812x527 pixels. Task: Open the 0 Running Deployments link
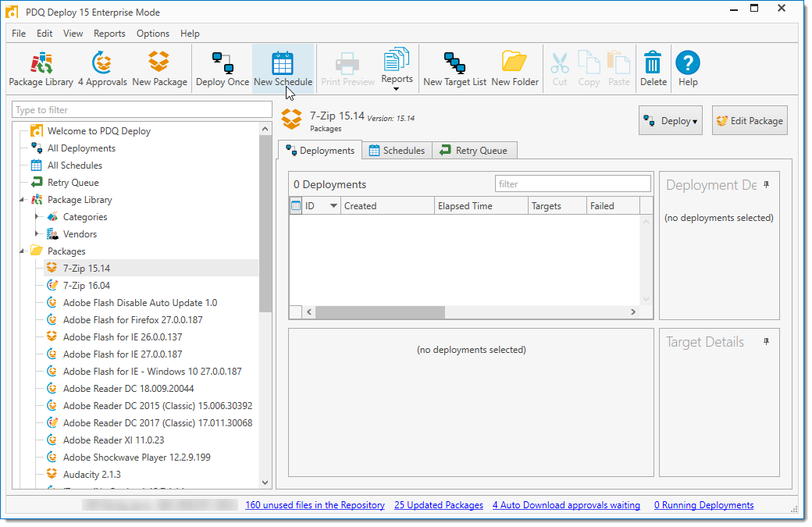703,504
